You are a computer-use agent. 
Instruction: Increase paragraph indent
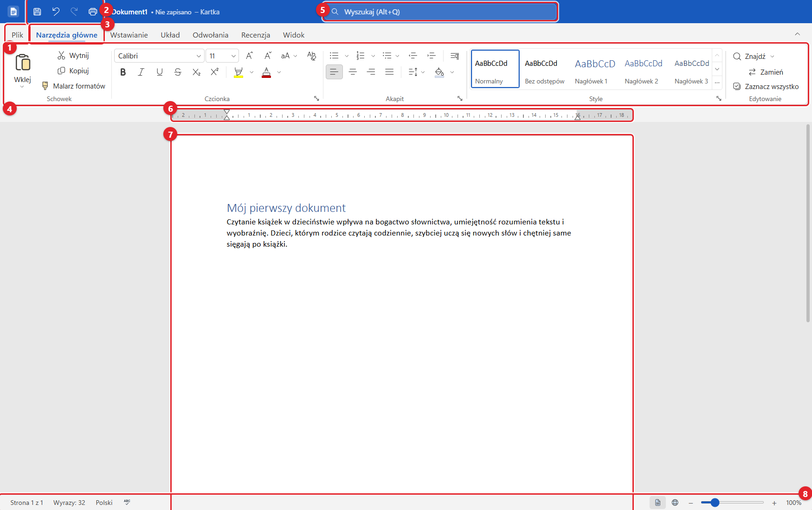[x=432, y=56]
